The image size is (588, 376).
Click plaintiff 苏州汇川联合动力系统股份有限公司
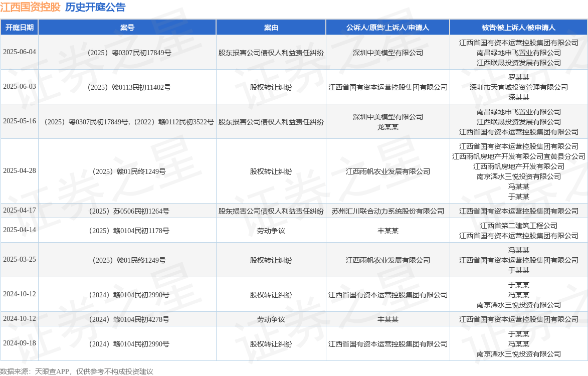[x=388, y=211]
